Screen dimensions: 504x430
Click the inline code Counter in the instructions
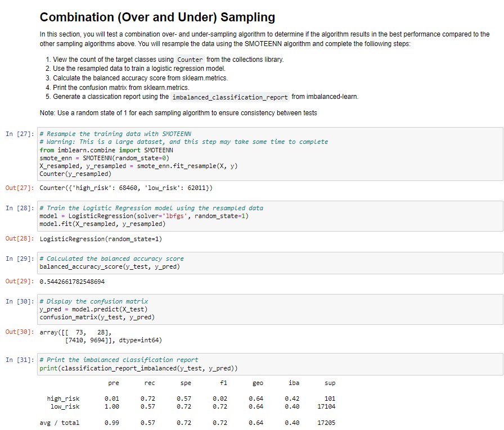point(190,59)
